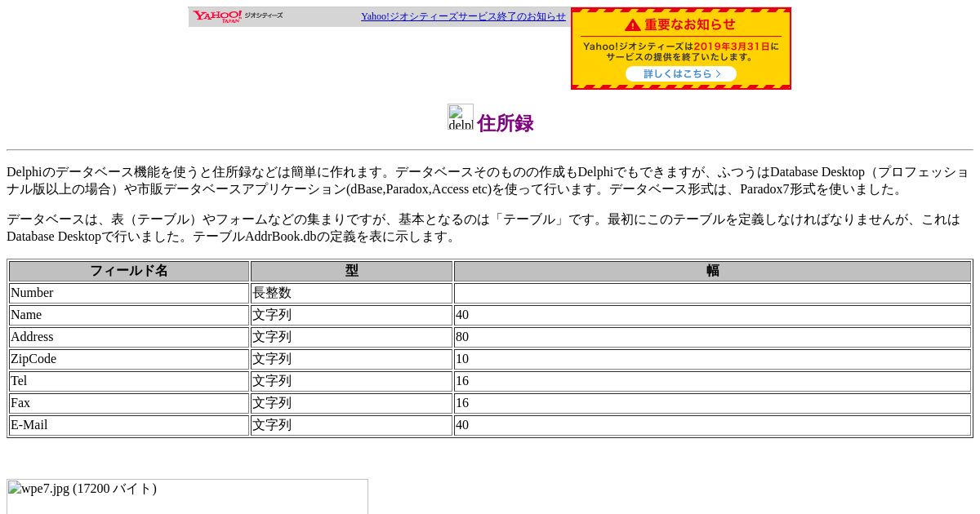980x514 pixels.
Task: Click the 文字列 type cell in Tel row
Action: coord(351,381)
